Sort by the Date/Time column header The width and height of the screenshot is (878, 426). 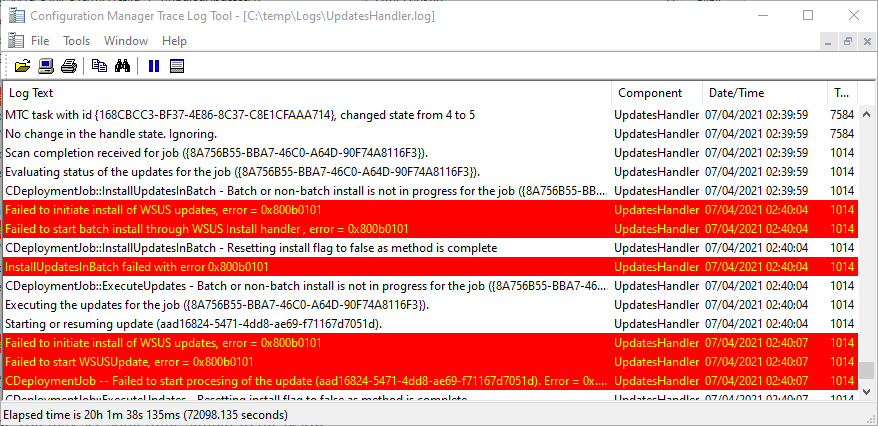tap(764, 93)
